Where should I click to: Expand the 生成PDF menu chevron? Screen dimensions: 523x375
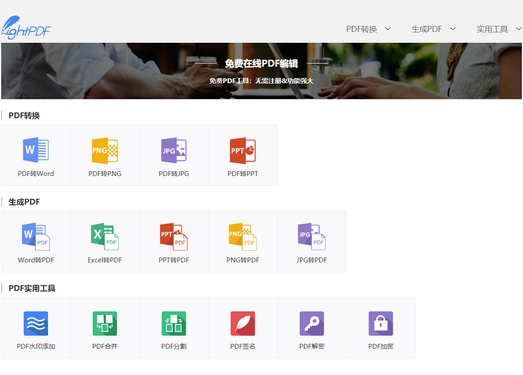tap(453, 29)
